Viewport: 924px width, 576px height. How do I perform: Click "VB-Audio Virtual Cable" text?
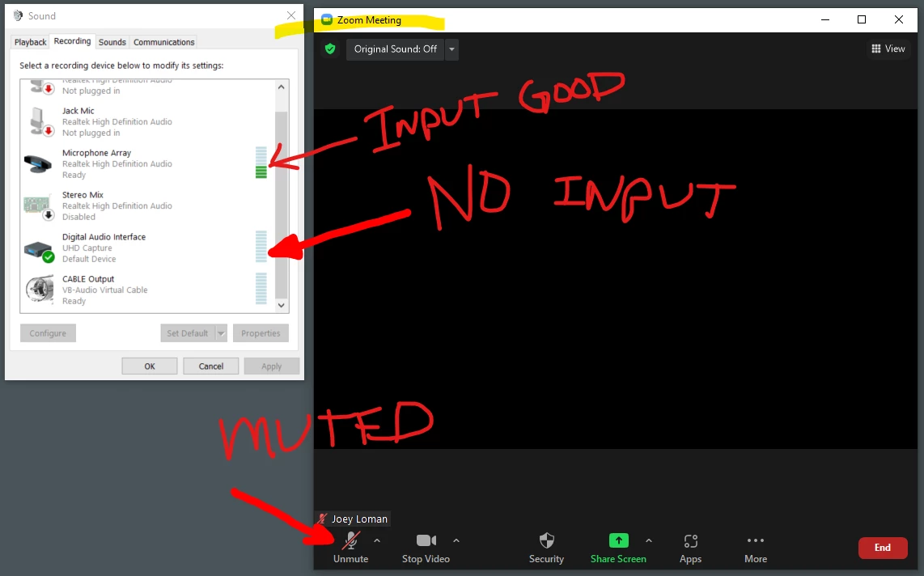coord(105,290)
